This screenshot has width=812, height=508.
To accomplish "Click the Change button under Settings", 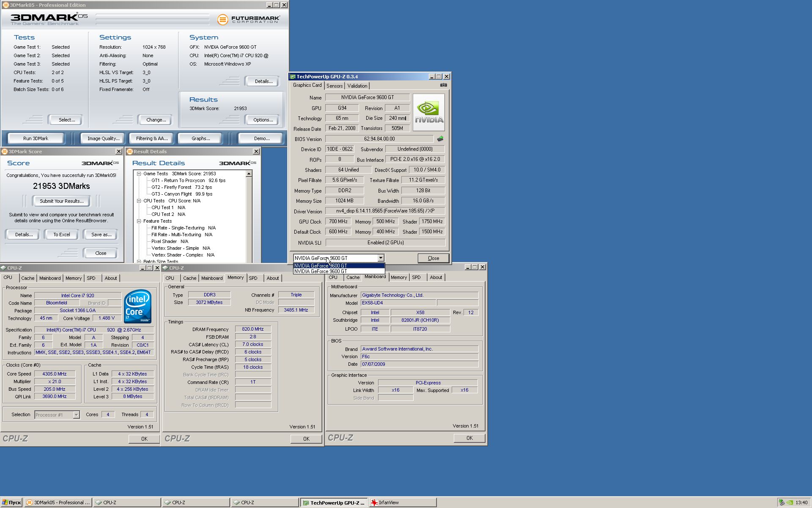I will [x=156, y=120].
